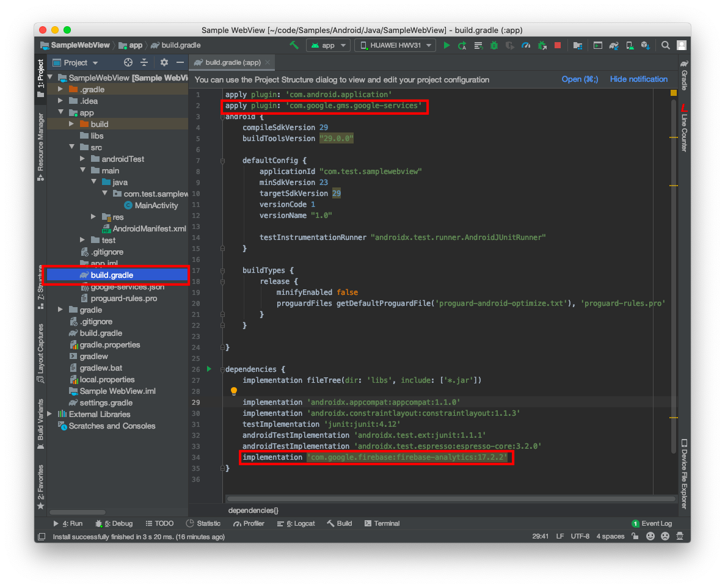725x588 pixels.
Task: Click the Run Anything toolbar icon
Action: pos(597,45)
